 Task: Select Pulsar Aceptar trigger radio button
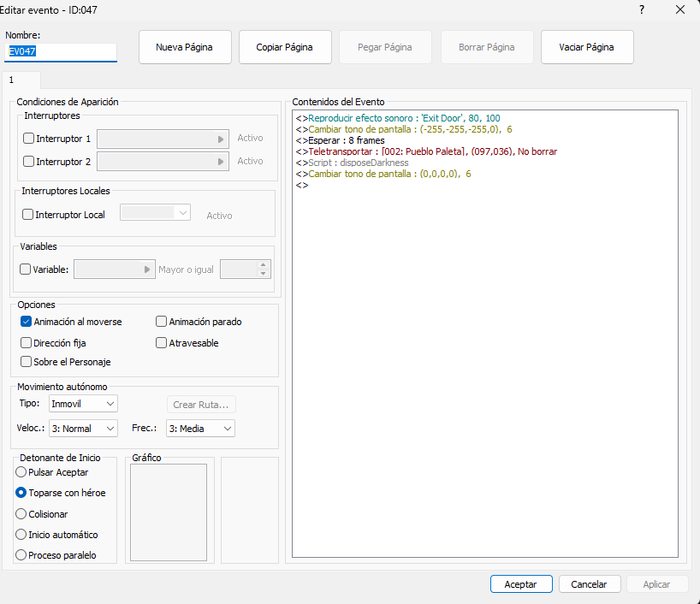[21, 472]
